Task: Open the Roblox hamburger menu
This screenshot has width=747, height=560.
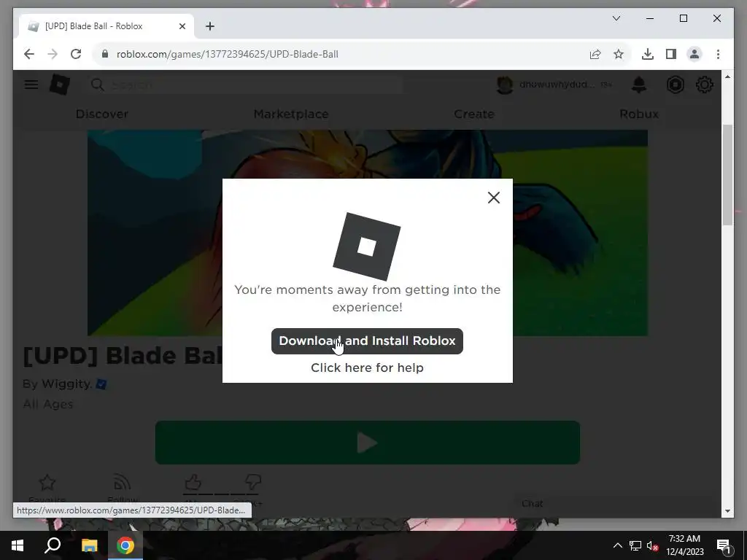Action: tap(31, 85)
